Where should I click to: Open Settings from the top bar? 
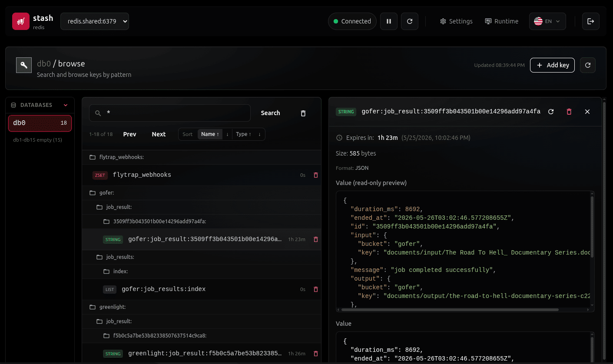click(456, 21)
